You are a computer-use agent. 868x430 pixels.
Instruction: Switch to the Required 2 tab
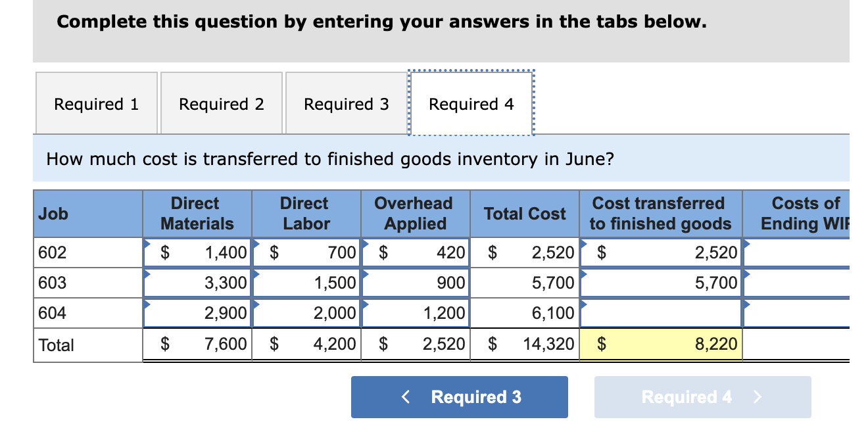click(x=222, y=103)
